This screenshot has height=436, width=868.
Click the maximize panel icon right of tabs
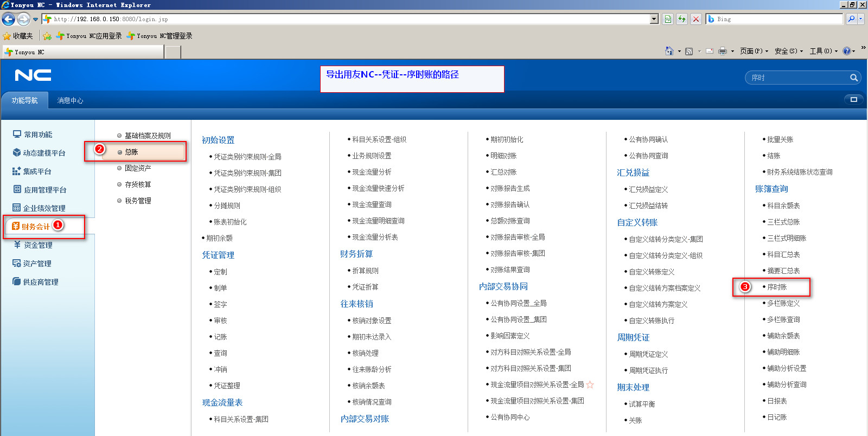[853, 100]
